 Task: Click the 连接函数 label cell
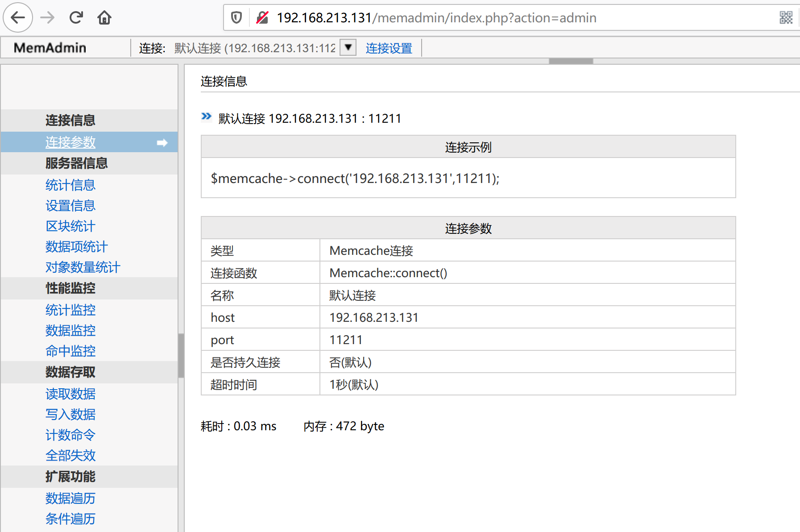(261, 273)
